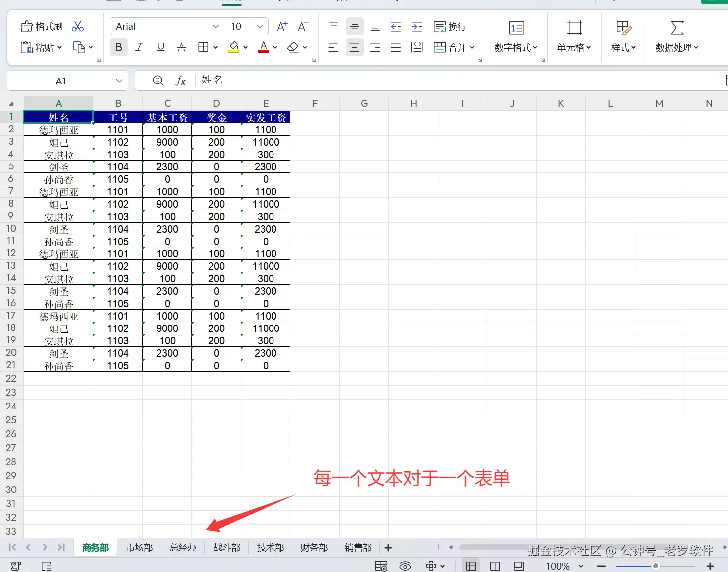The height and width of the screenshot is (572, 728).
Task: Toggle horizontal center alignment
Action: point(354,47)
